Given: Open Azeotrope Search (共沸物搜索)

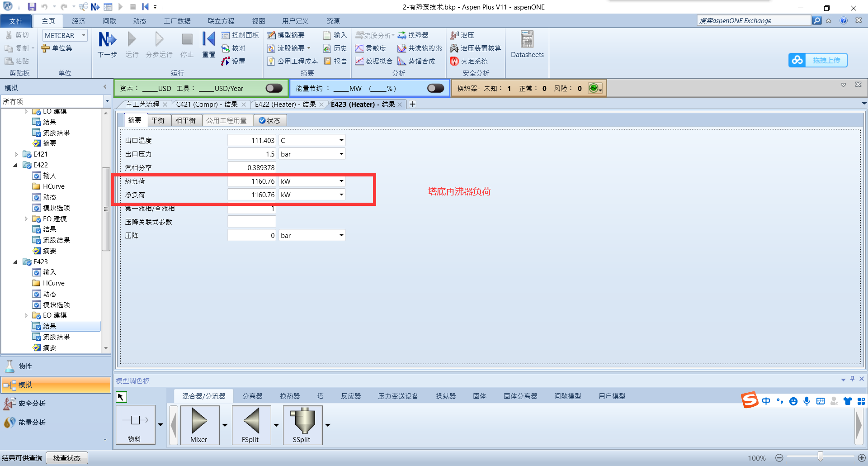Looking at the screenshot, I should 420,48.
